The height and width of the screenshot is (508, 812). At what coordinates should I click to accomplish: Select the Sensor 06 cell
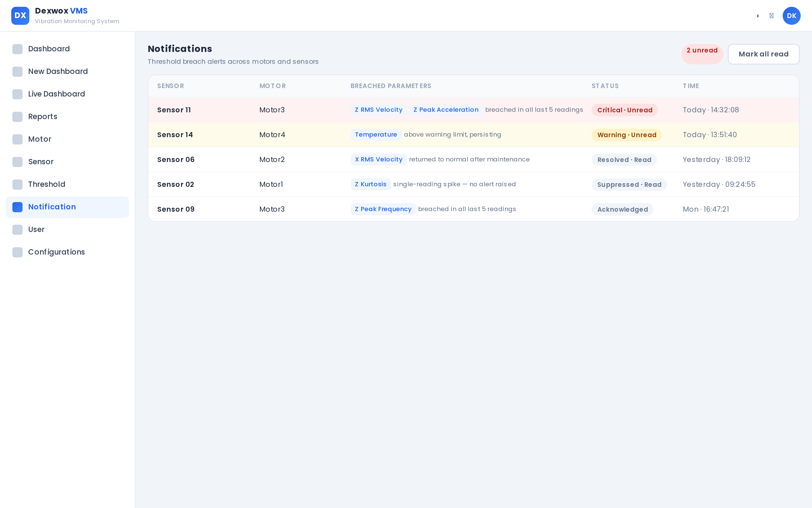point(176,159)
